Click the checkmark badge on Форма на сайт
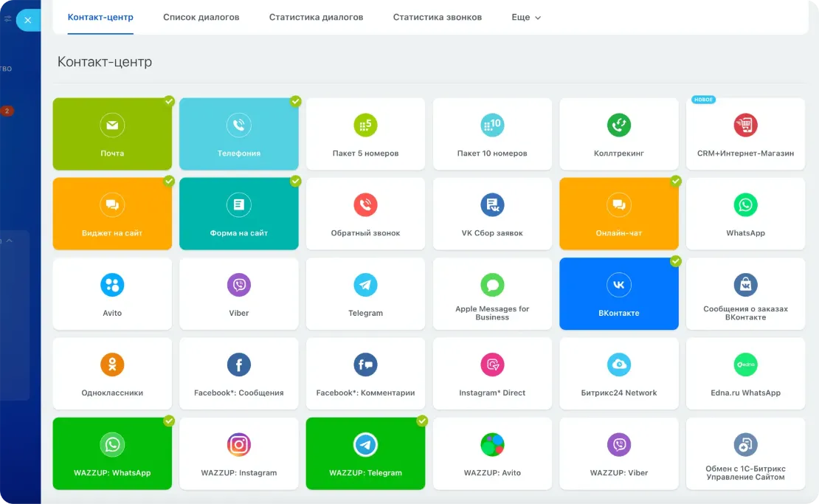The height and width of the screenshot is (504, 819). pos(296,181)
